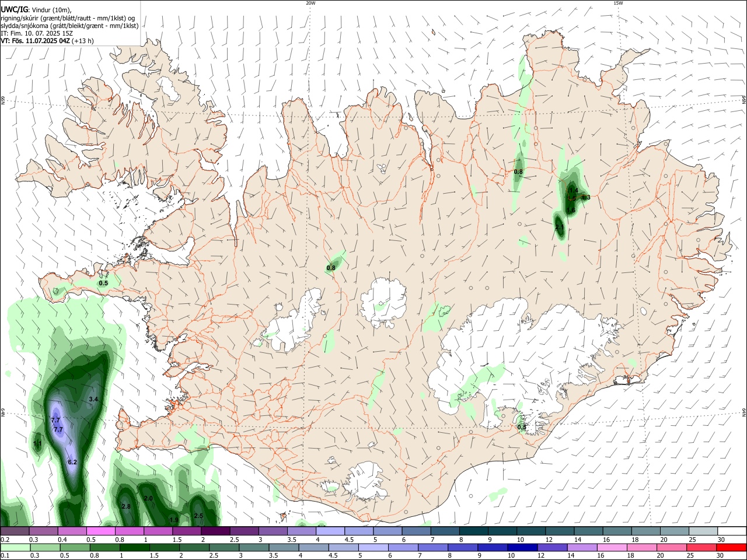Click the 1.4 precipitation value in the northeast
Screen dimensions: 747x560
[x=573, y=190]
